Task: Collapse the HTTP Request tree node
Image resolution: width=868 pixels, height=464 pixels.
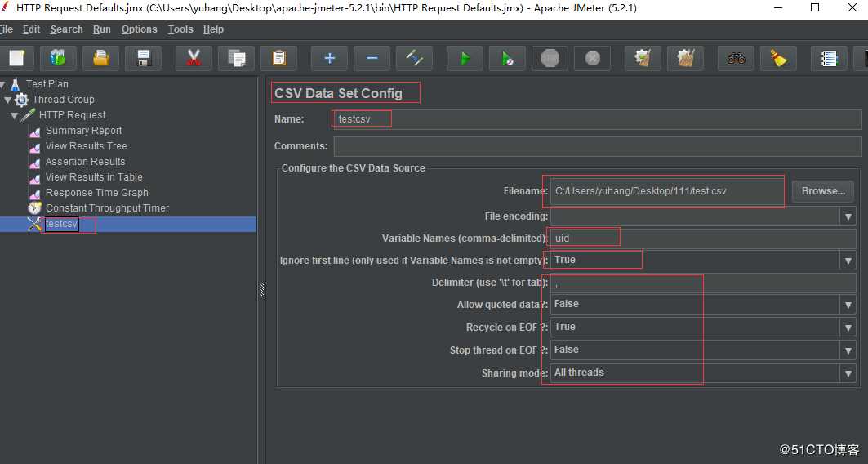Action: pos(15,115)
